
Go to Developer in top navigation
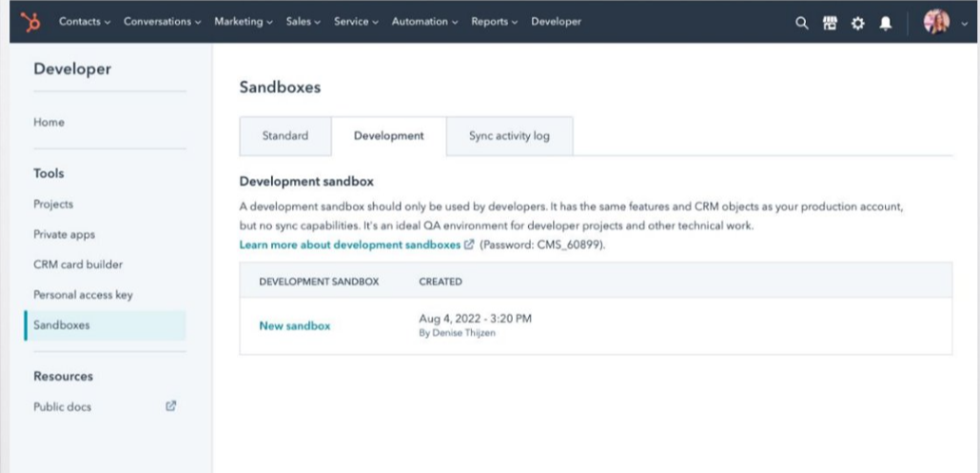click(x=556, y=21)
